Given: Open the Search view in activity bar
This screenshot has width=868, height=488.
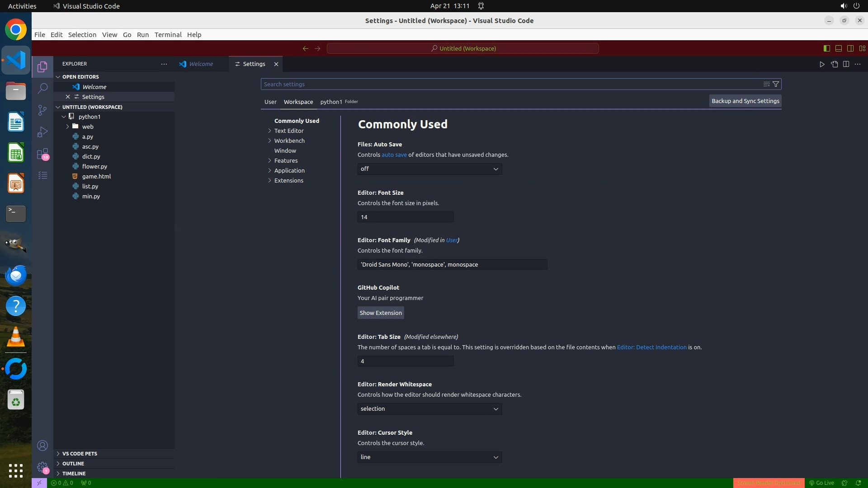Looking at the screenshot, I should [x=42, y=88].
